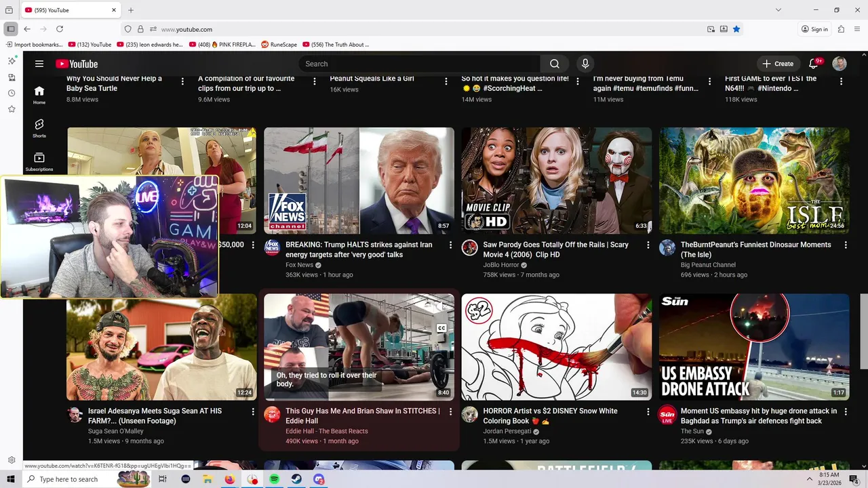Open the sidebar settings gear
868x488 pixels.
tap(12, 460)
